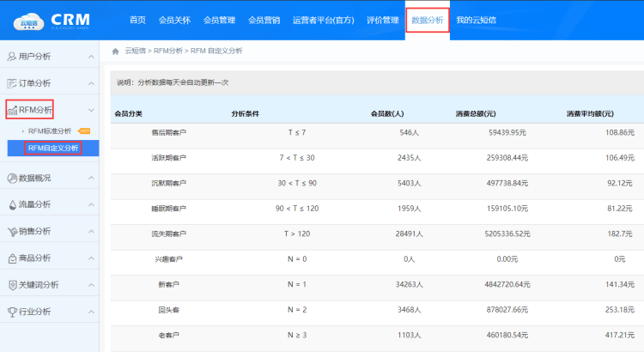Click the 流量分析 sidebar label

[x=34, y=204]
